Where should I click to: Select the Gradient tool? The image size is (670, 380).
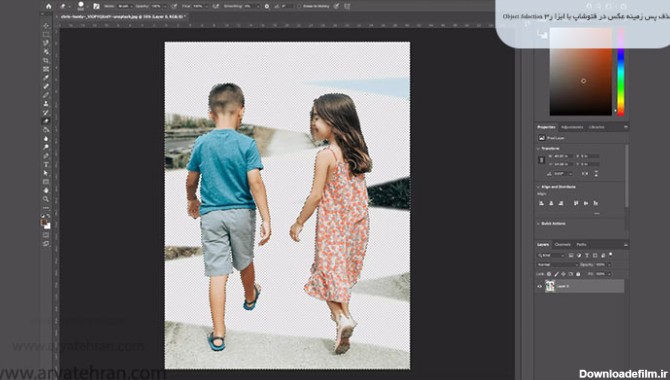(x=46, y=130)
